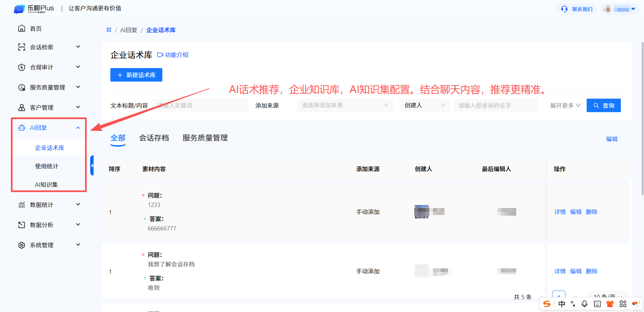Click the Sogou input microphone icon
This screenshot has height=312, width=644.
[584, 304]
